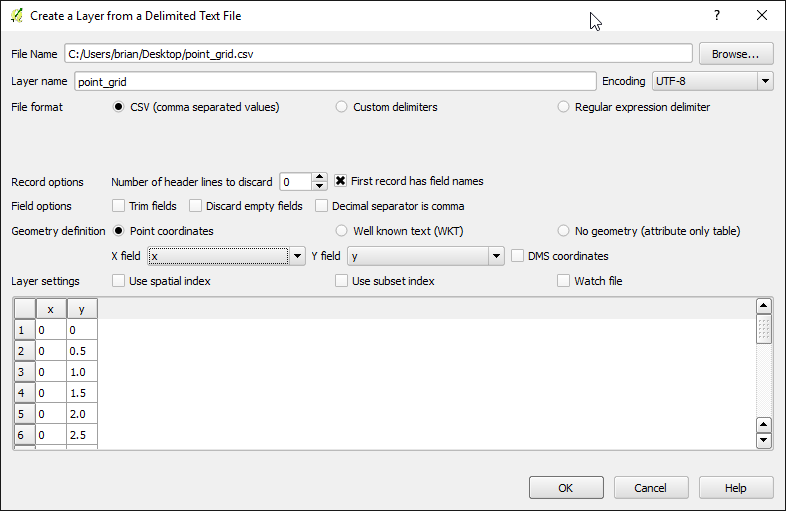The width and height of the screenshot is (786, 511).
Task: Click the Layer name text field
Action: (335, 81)
